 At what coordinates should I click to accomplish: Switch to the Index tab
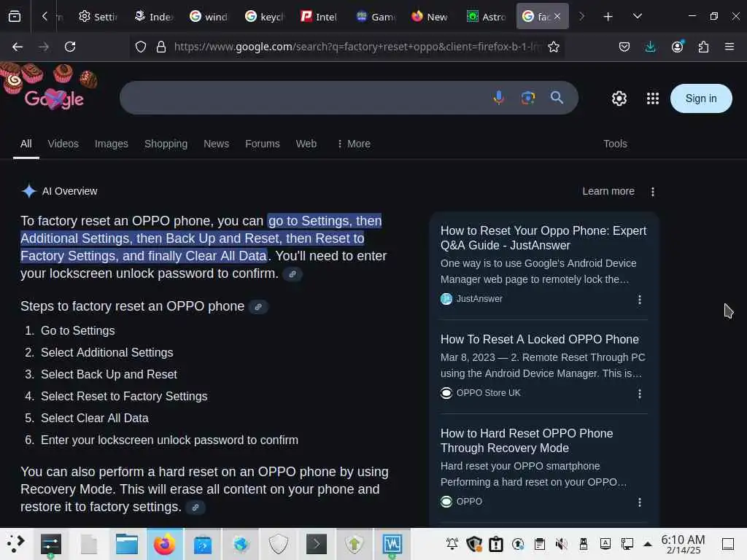click(x=153, y=17)
